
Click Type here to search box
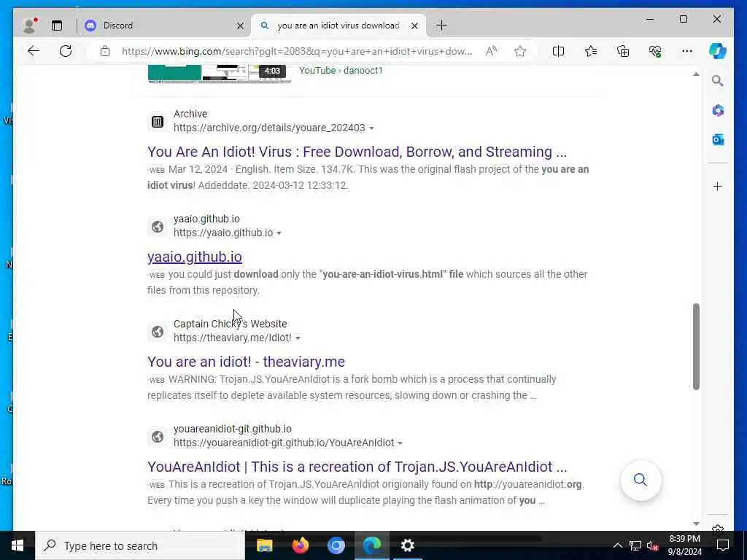[140, 545]
